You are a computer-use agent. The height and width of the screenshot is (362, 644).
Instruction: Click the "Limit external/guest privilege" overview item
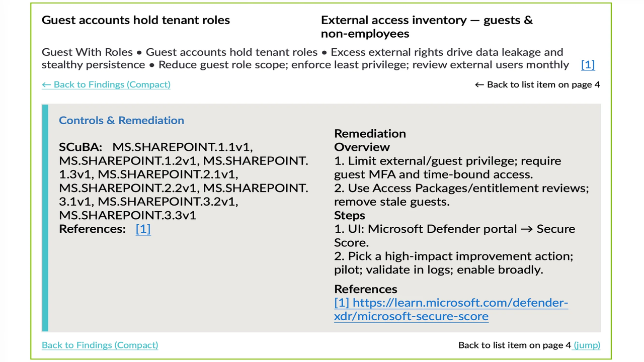[447, 167]
